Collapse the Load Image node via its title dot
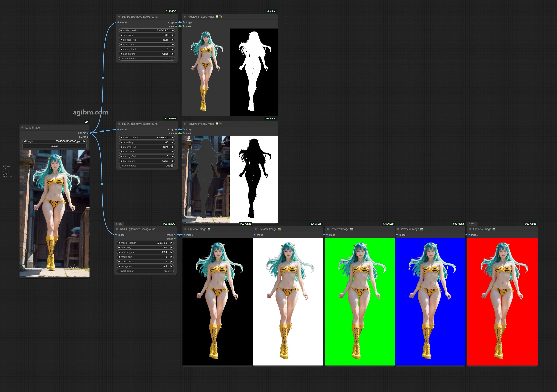The width and height of the screenshot is (557, 392). coord(23,127)
